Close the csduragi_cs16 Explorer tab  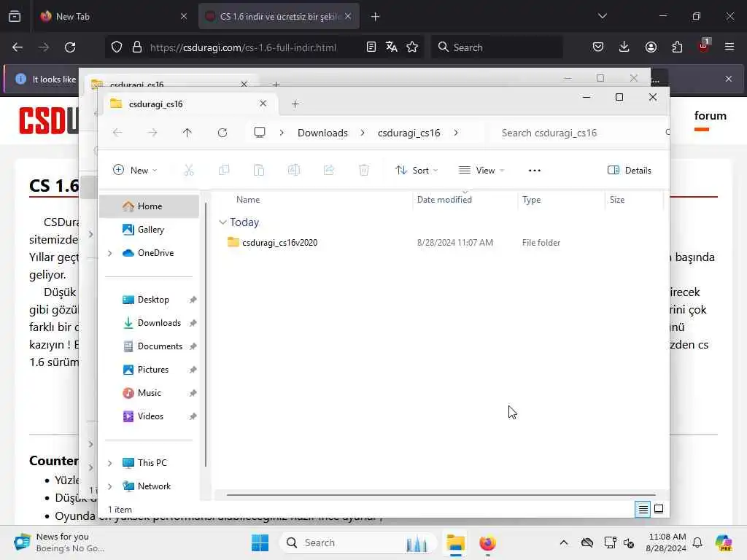263,104
